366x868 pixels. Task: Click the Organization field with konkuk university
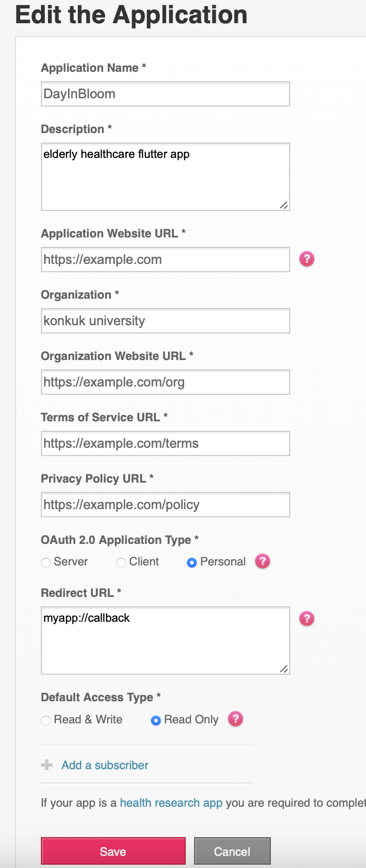[x=165, y=321]
